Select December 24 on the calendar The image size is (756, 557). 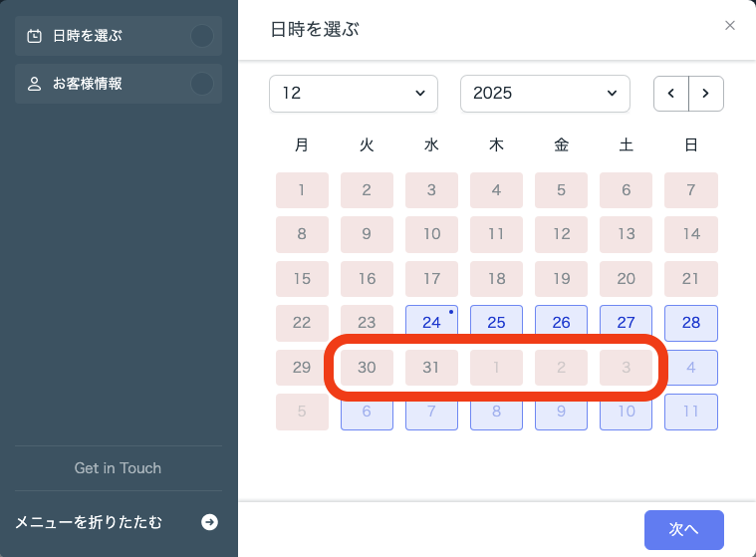tap(431, 323)
